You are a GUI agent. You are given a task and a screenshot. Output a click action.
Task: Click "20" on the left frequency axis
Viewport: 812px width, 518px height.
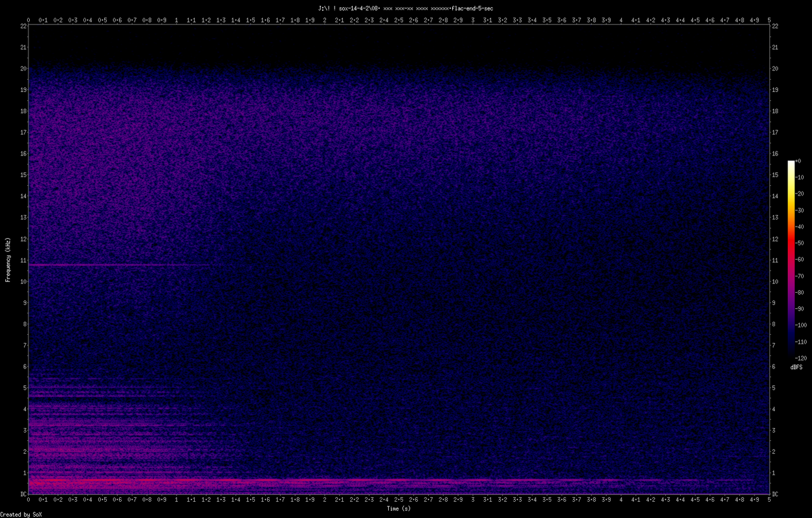coord(23,69)
